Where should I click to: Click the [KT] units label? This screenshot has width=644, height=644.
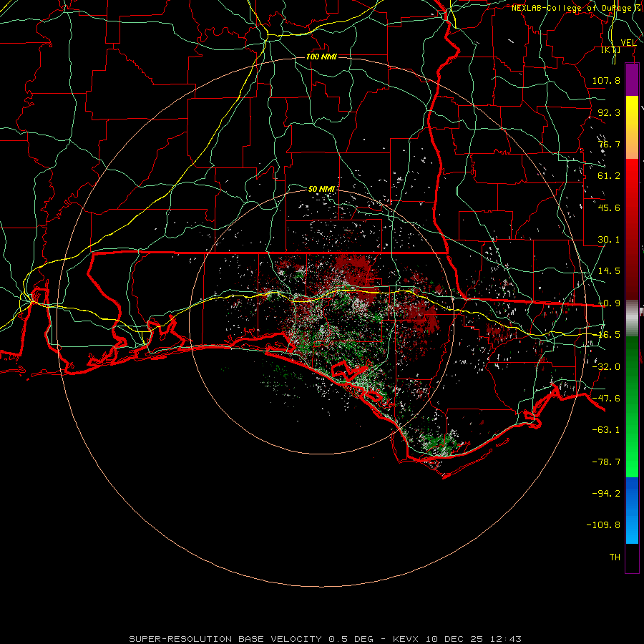pos(611,49)
